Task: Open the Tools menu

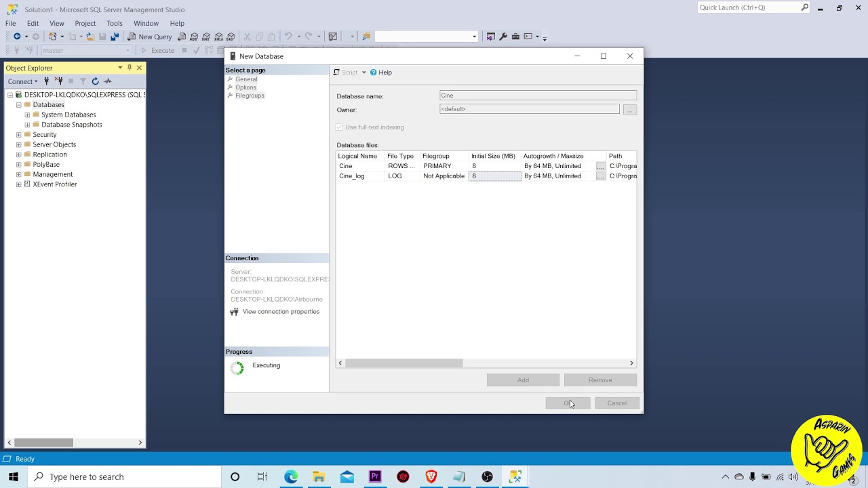Action: click(114, 23)
